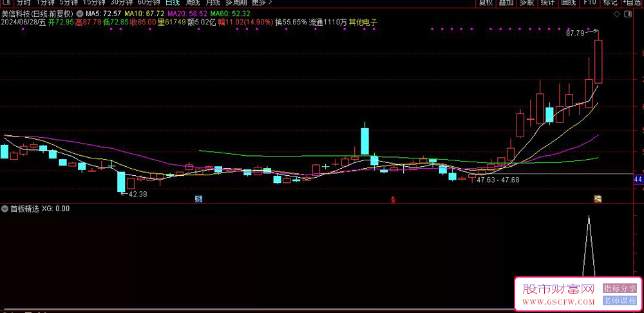Image resolution: width=644 pixels, height=313 pixels.
Task: Click the 87.79 high price label
Action: coord(575,33)
